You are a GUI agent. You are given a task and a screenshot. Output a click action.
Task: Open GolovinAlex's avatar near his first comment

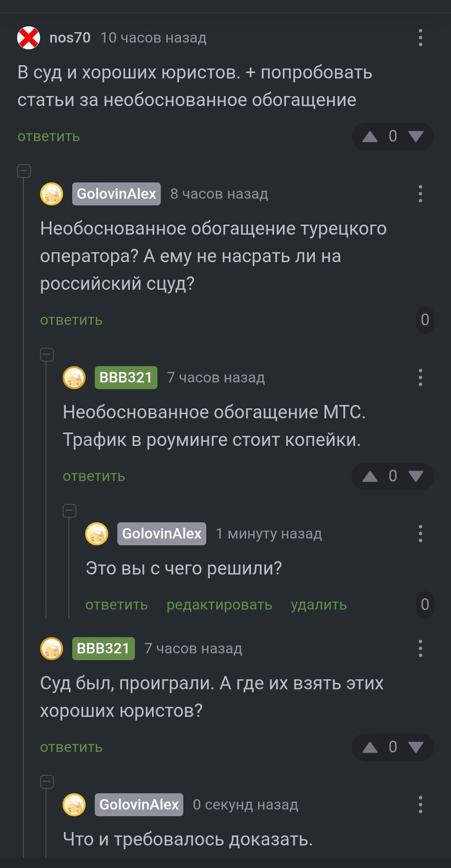52,194
